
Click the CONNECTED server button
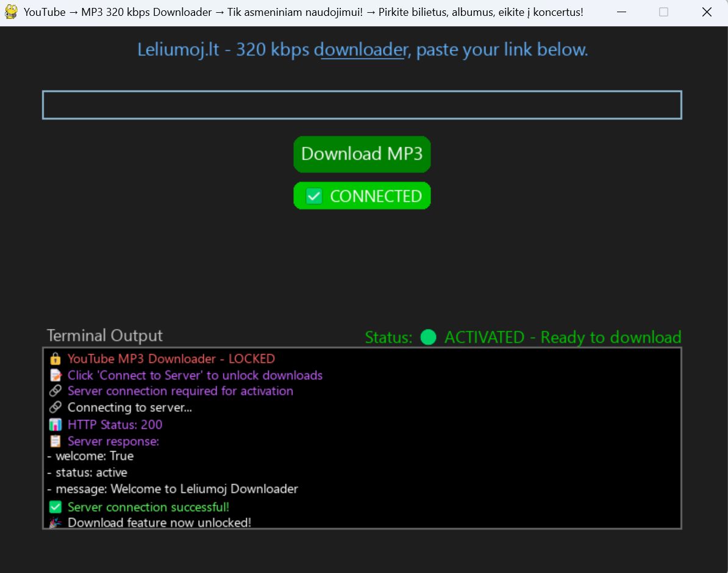click(x=362, y=196)
